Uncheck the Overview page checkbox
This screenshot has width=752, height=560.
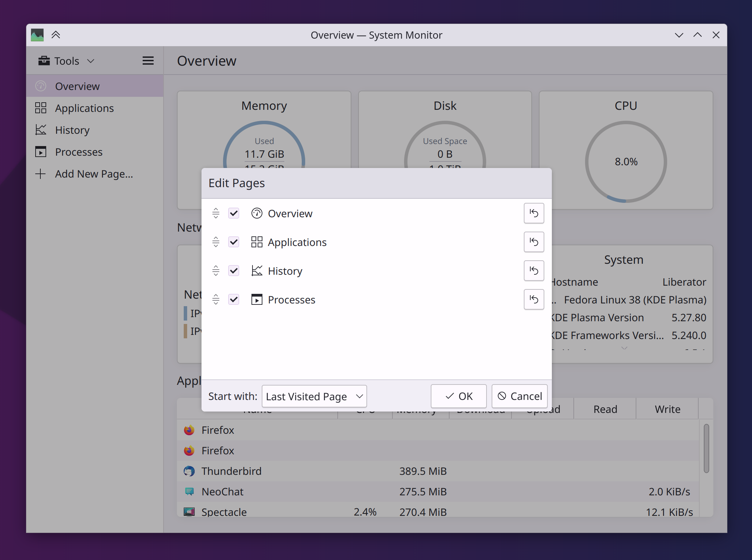pyautogui.click(x=234, y=213)
